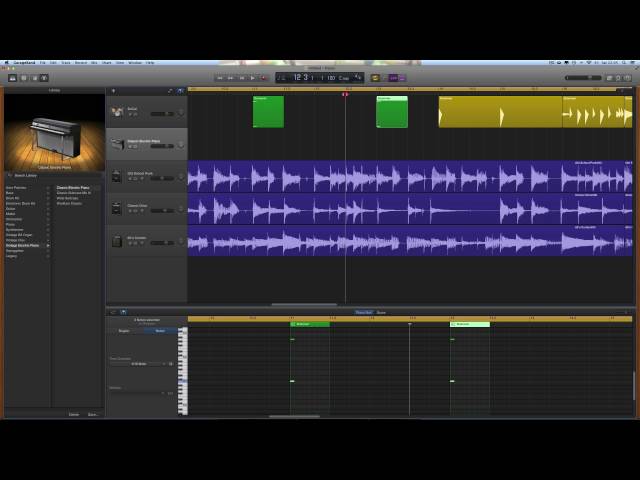The width and height of the screenshot is (640, 480).
Task: Show Smart Controls from the toolbar
Action: coord(34,78)
